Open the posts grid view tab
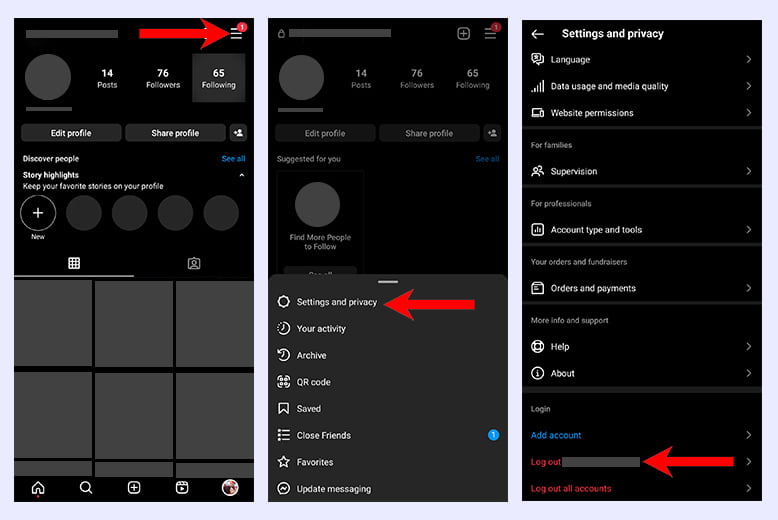Screen dimensions: 778x520 coord(74,263)
